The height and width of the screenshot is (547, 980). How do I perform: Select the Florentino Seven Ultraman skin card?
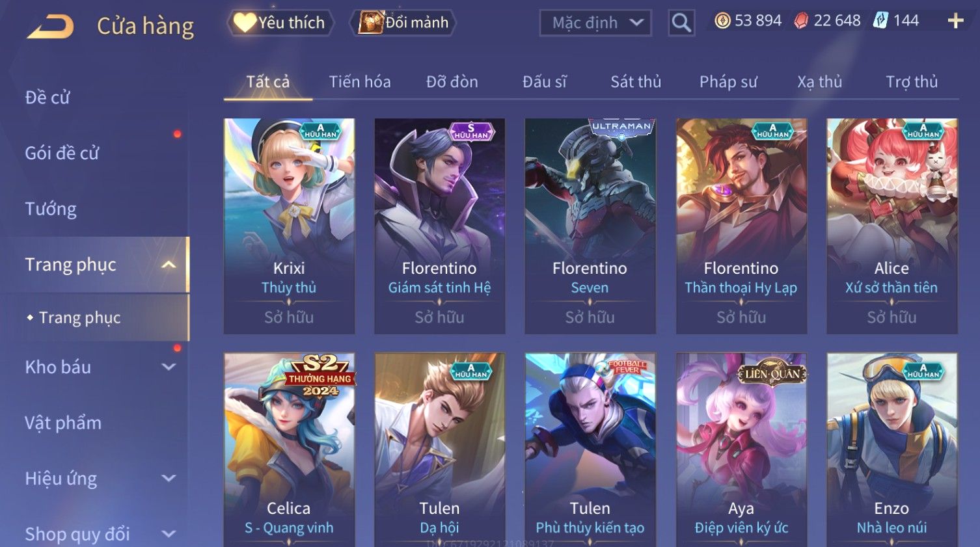point(590,226)
